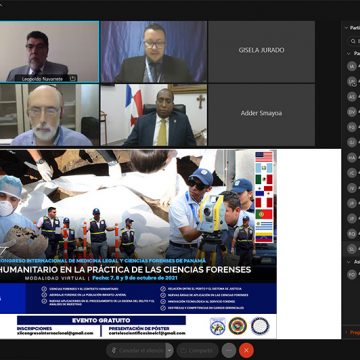
Task: Select the DV participant avatar
Action: 352,112
